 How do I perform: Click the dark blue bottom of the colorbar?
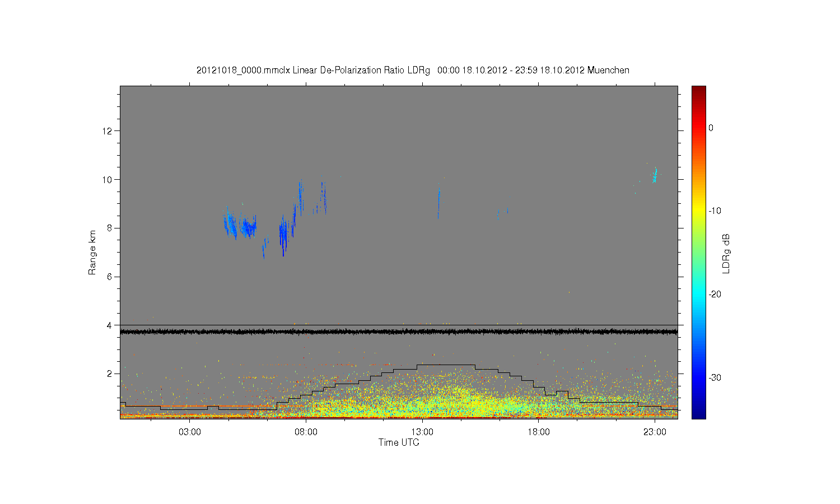(x=699, y=413)
